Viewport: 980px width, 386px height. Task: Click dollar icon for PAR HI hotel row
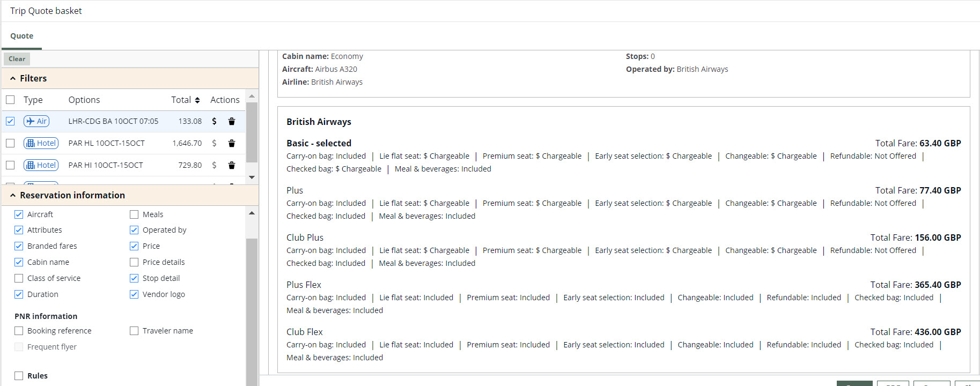pyautogui.click(x=214, y=165)
